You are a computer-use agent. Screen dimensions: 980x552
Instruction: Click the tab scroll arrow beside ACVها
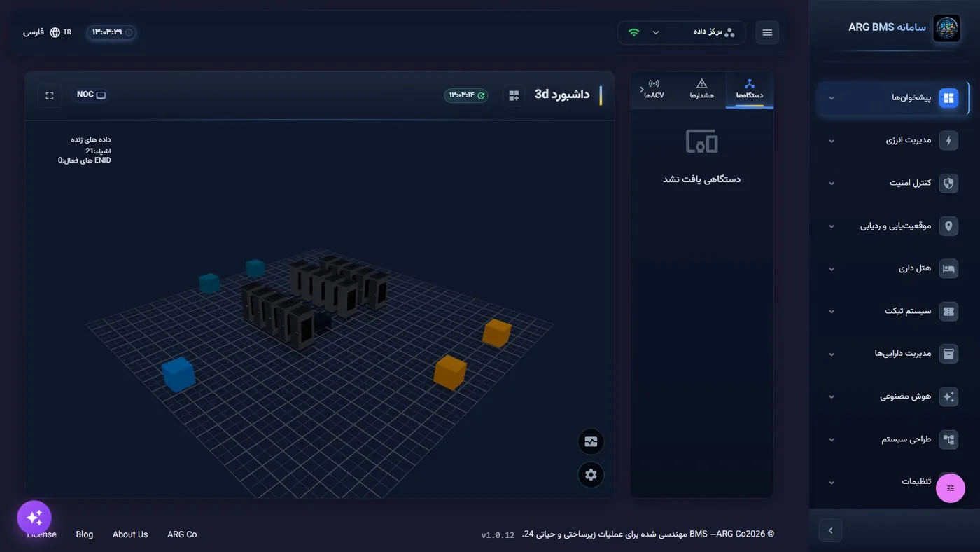642,90
